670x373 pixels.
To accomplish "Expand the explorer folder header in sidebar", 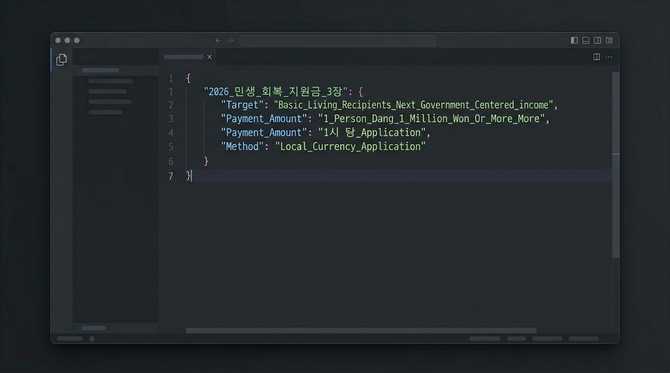I will [100, 70].
